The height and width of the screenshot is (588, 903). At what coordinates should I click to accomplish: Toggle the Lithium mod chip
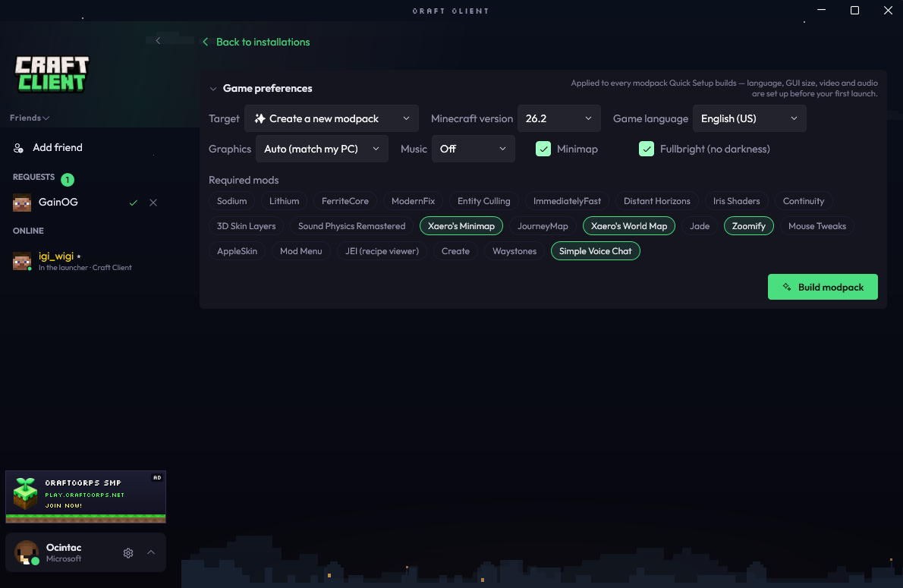click(284, 201)
